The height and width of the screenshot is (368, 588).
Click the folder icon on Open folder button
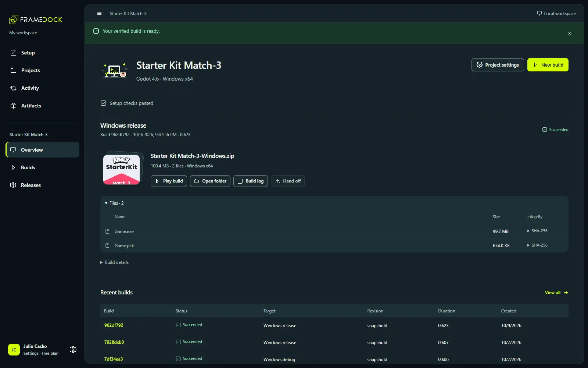click(x=197, y=181)
